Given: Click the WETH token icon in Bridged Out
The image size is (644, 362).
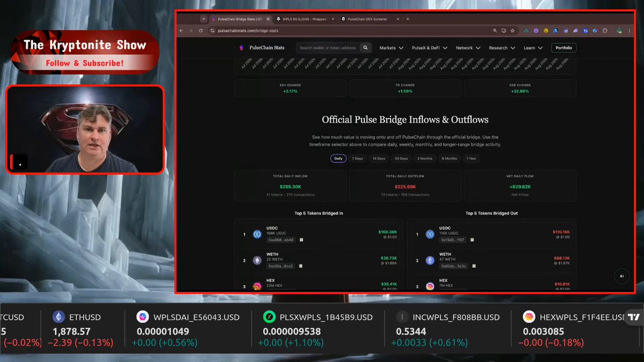Looking at the screenshot, I should tap(430, 260).
